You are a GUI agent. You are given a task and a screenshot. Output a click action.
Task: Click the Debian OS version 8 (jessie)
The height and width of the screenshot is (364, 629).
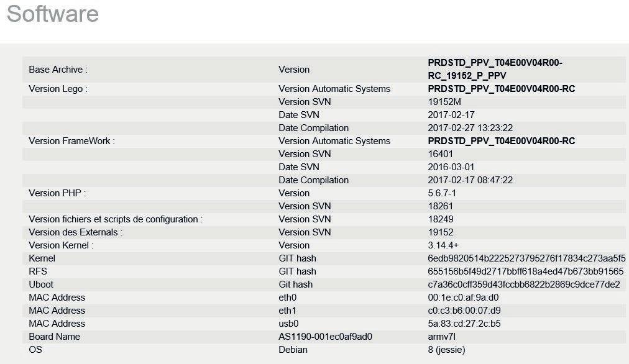pyautogui.click(x=446, y=350)
